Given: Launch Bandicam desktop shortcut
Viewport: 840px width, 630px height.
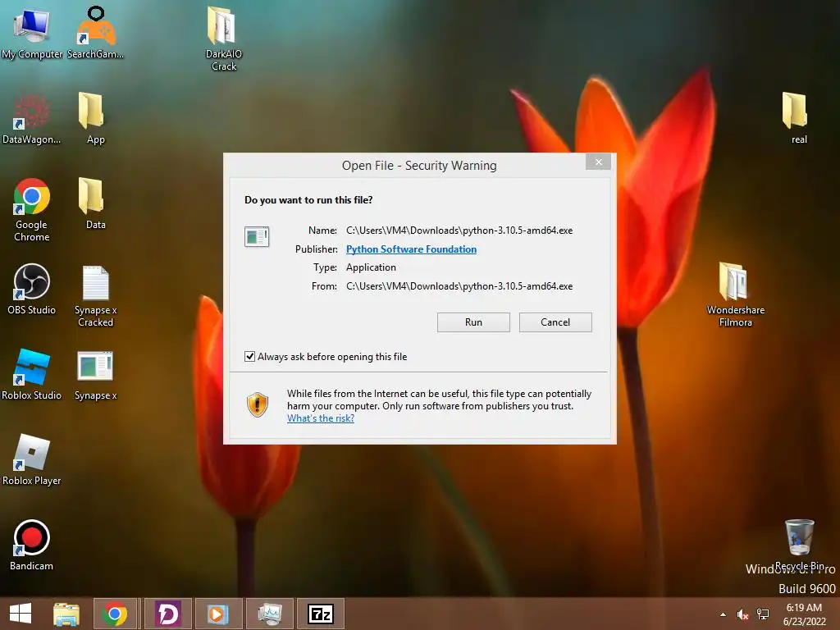Looking at the screenshot, I should pos(32,545).
